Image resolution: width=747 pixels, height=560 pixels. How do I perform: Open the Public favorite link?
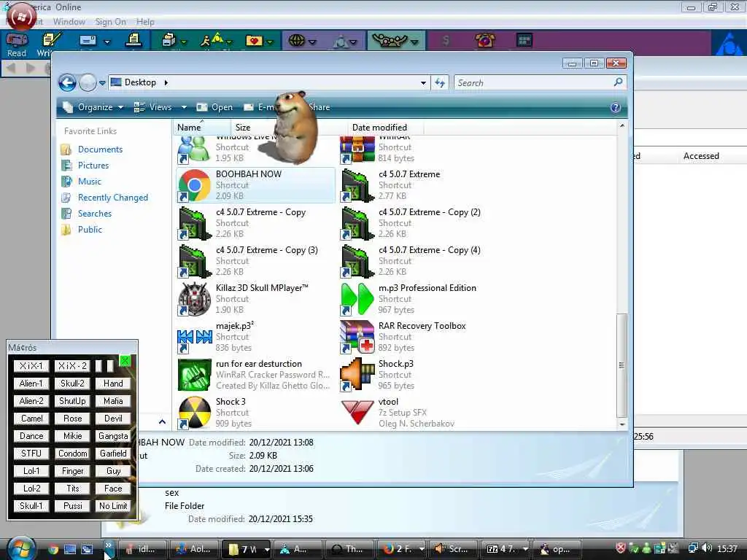pos(90,229)
